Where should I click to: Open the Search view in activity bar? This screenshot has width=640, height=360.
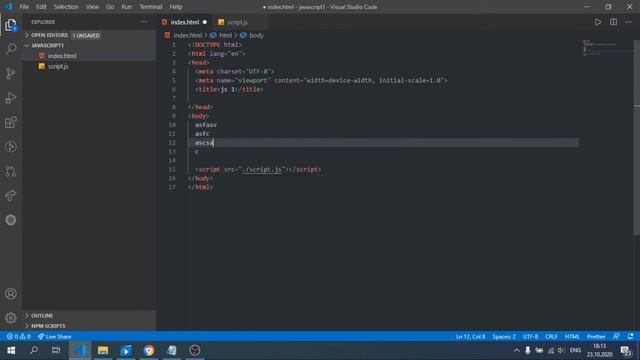pos(11,49)
